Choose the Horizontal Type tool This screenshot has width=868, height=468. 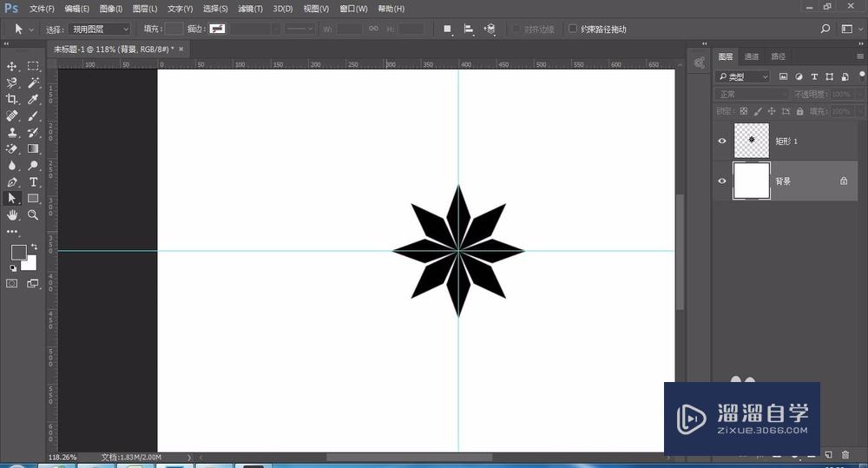pyautogui.click(x=33, y=182)
